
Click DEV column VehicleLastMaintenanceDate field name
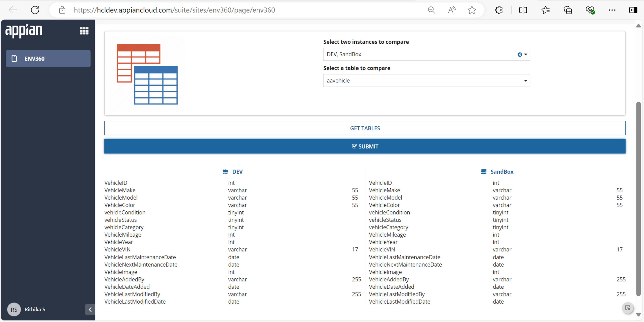pos(140,257)
